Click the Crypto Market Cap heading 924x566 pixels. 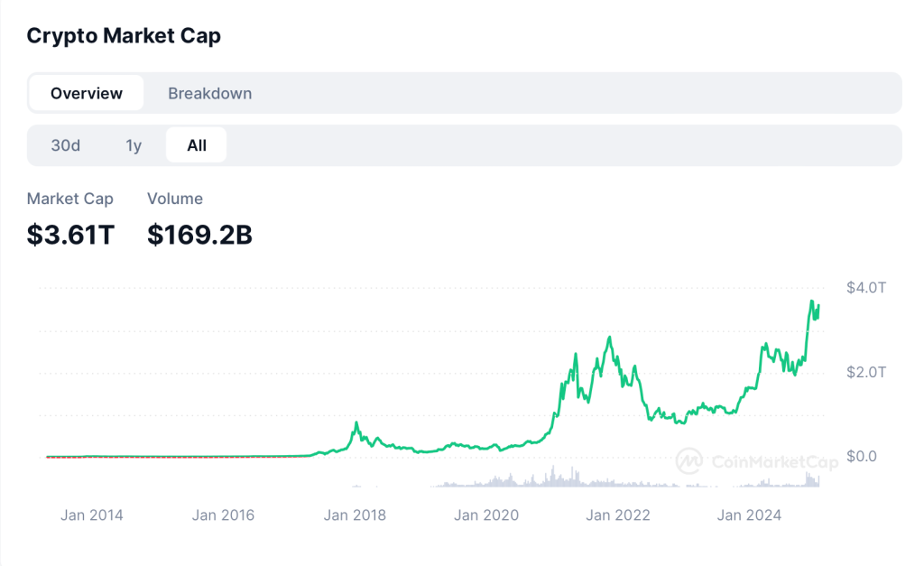[x=124, y=36]
